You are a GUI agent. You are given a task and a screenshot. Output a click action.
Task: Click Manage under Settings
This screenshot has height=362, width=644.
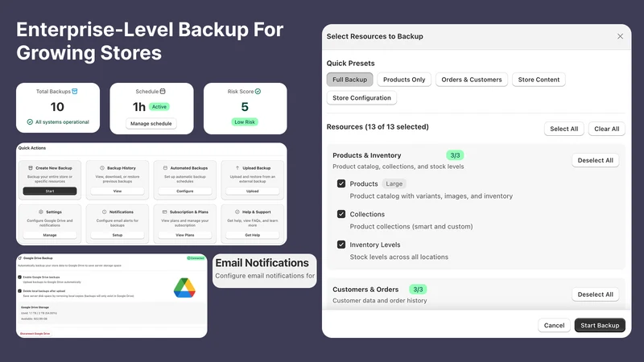pyautogui.click(x=50, y=235)
